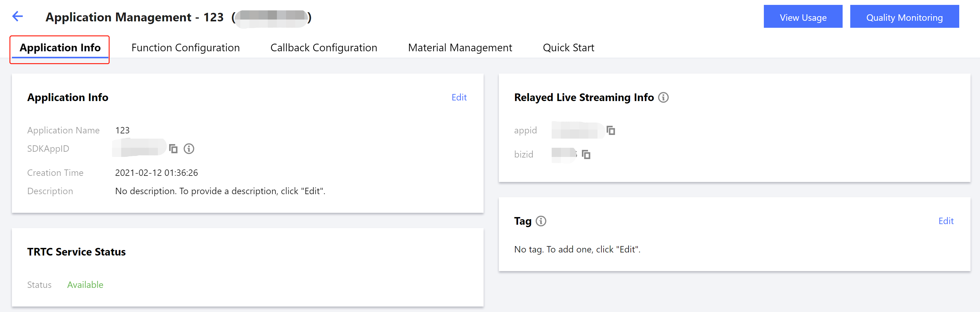The height and width of the screenshot is (312, 980).
Task: Open Quality Monitoring
Action: 904,17
